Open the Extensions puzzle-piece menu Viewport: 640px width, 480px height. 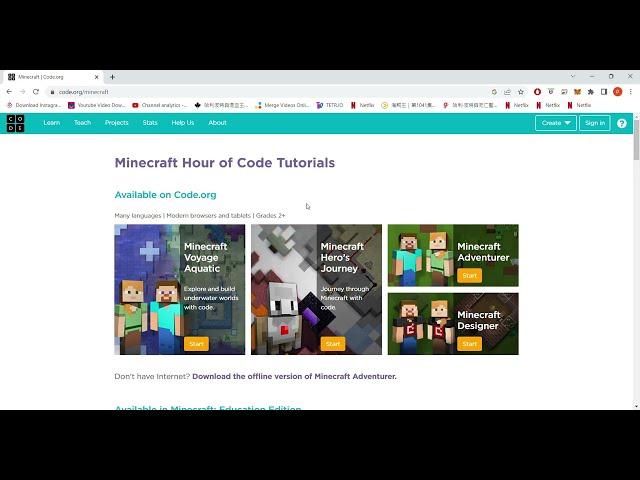591,92
